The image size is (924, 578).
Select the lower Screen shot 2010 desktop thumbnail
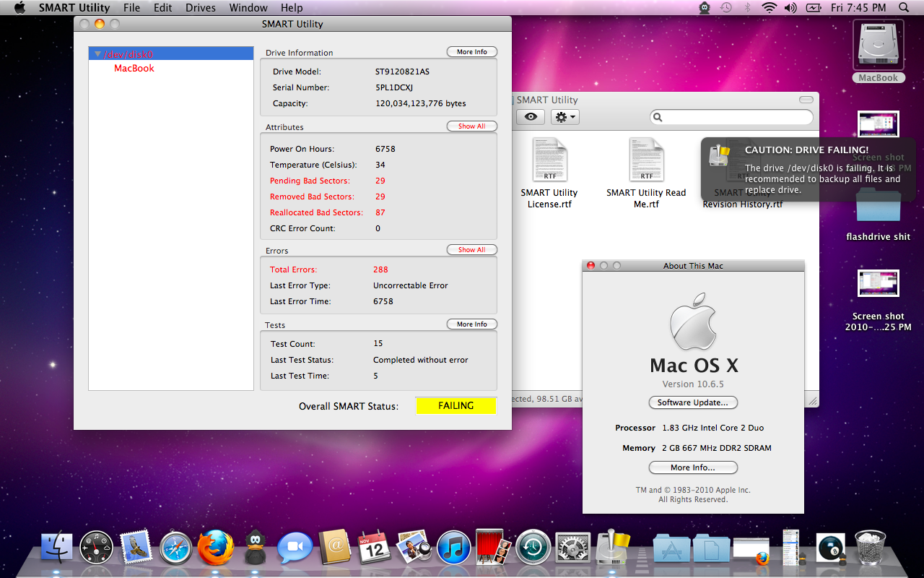(x=879, y=283)
